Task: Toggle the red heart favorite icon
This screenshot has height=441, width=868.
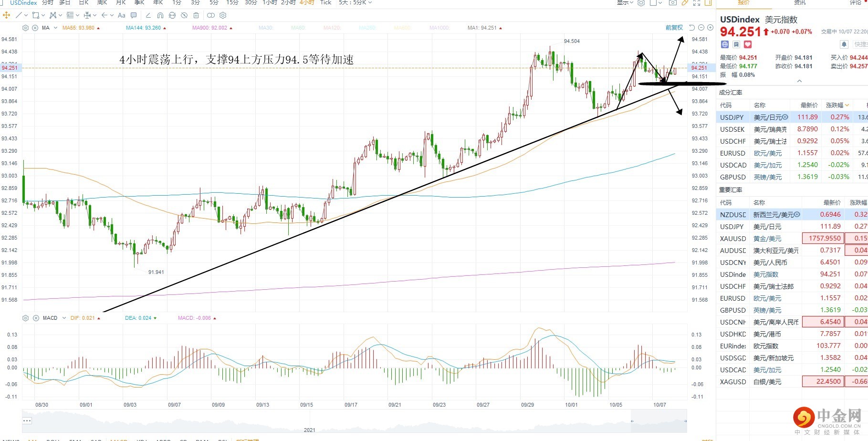Action: coord(748,44)
